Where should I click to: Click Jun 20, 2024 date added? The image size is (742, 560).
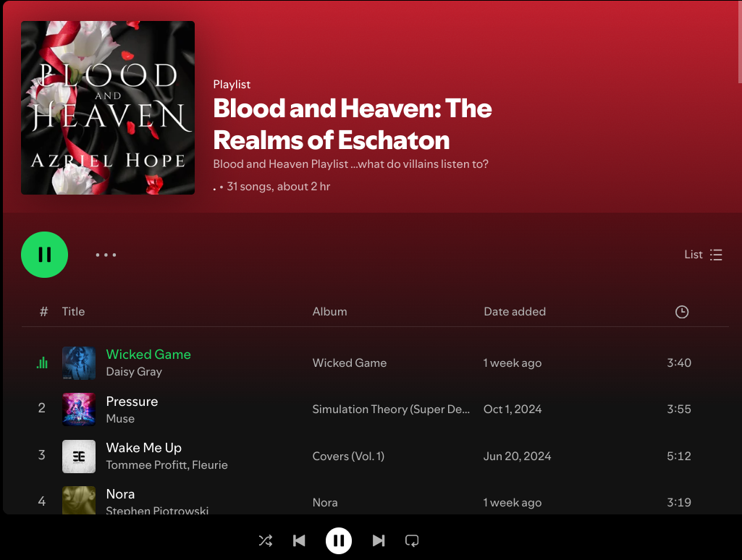tap(517, 456)
